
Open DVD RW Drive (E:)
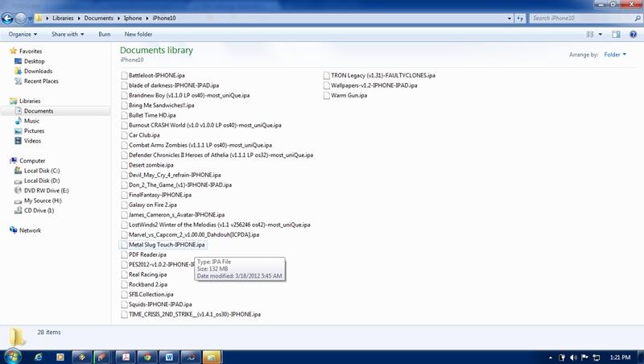[46, 190]
